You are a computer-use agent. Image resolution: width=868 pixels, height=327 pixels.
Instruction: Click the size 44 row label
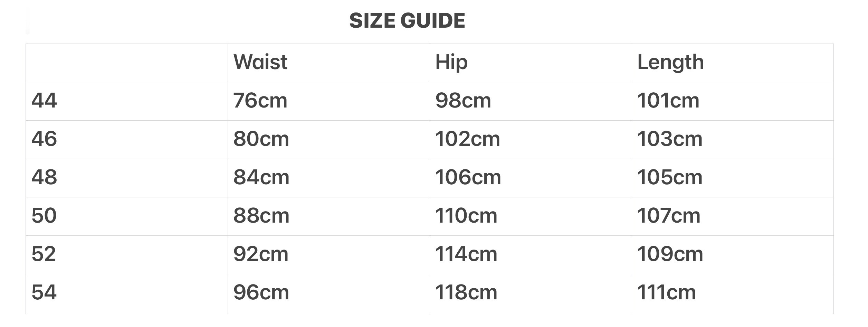click(44, 101)
